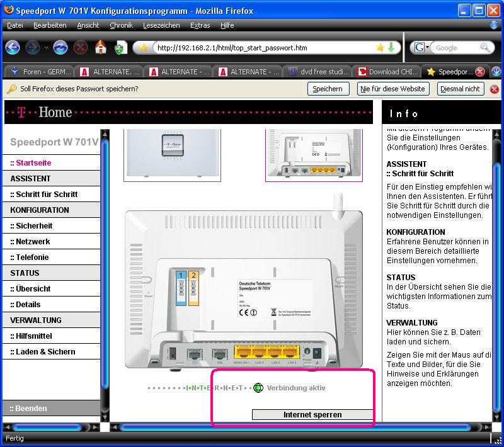Click the green connection globe icon
Screen dimensions: 504x447
(x=258, y=388)
